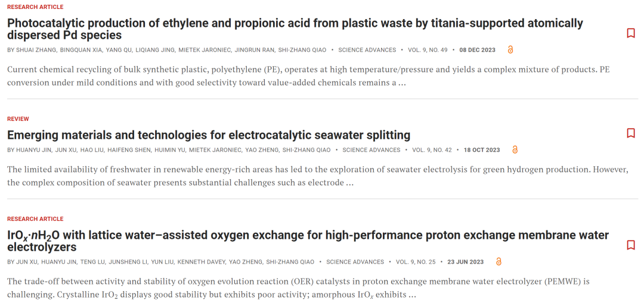Click open access icon beside 08 Dec 2023
This screenshot has height=306, width=644.
[510, 49]
